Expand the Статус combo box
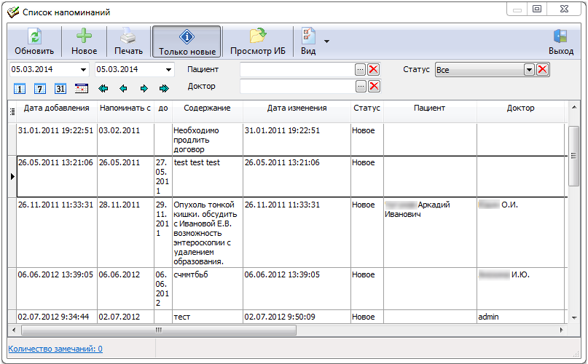The height and width of the screenshot is (364, 588). tap(529, 69)
